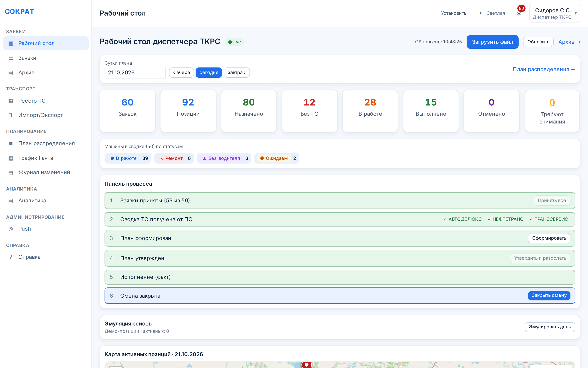Click the Загрузить файл button
Screen dimensions: 588x368
point(492,42)
